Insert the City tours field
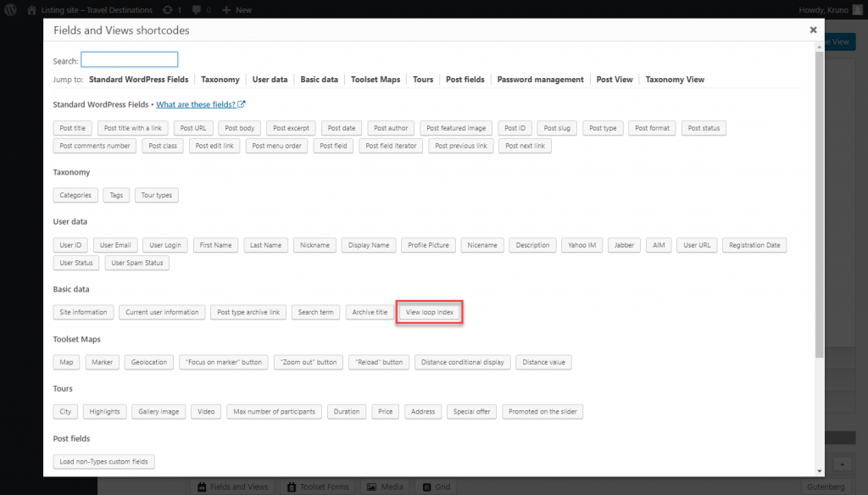This screenshot has height=495, width=868. click(65, 411)
